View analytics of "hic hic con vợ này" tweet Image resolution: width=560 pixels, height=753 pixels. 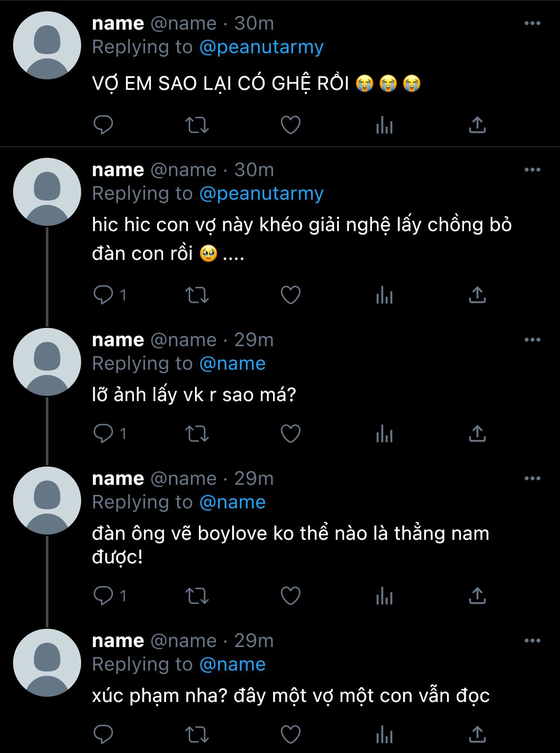click(384, 295)
